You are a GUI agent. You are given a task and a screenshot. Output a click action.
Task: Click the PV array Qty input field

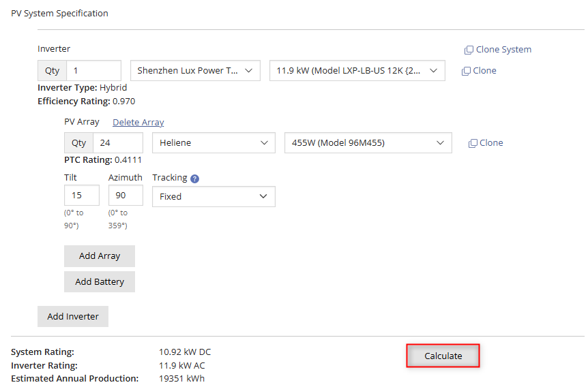point(117,143)
